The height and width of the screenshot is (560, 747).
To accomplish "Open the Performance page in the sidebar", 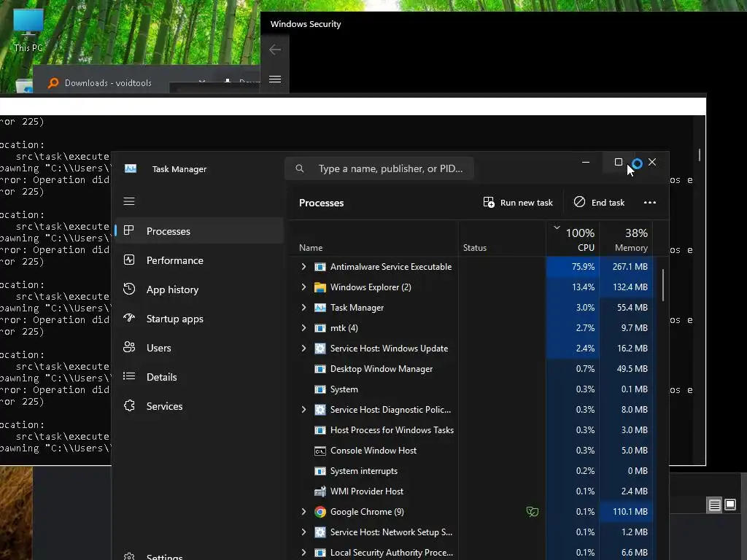I will (x=199, y=260).
